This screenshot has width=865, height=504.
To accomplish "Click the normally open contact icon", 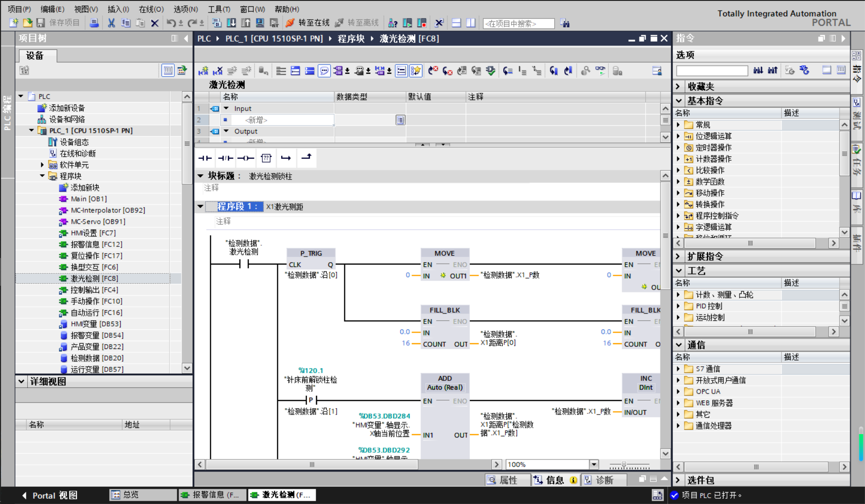I will pos(205,158).
